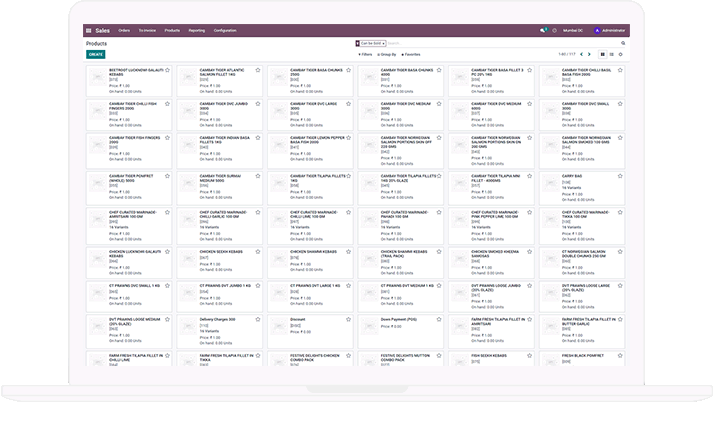
Task: Favorite CT Norwegian Salmon Double Chunks star
Action: [620, 252]
